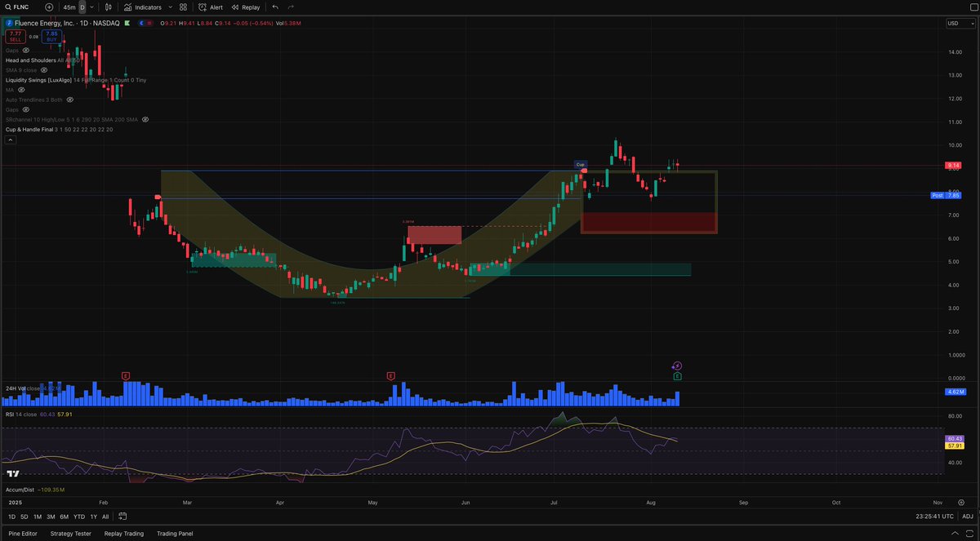Open the indicator templates grid icon
The height and width of the screenshot is (541, 980).
click(183, 7)
